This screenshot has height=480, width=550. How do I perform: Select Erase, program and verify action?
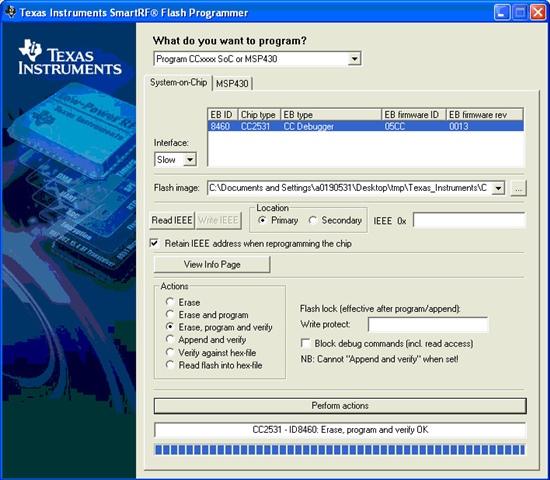pos(170,327)
